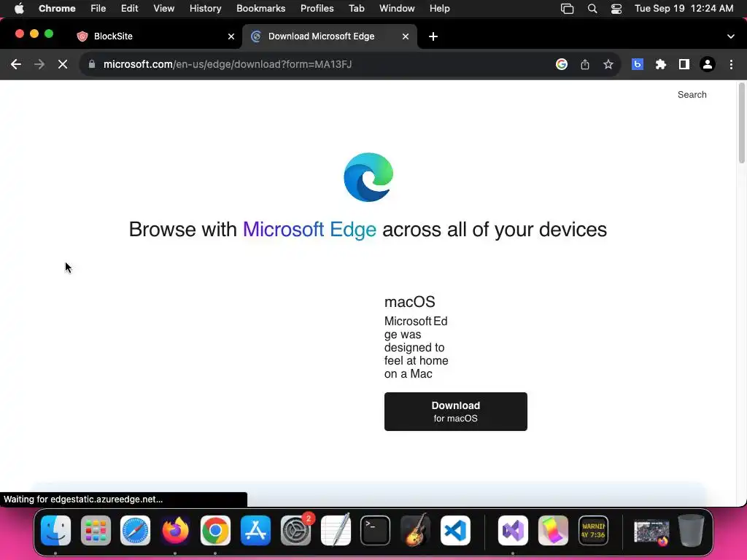Click the Google icon in address bar

point(562,64)
